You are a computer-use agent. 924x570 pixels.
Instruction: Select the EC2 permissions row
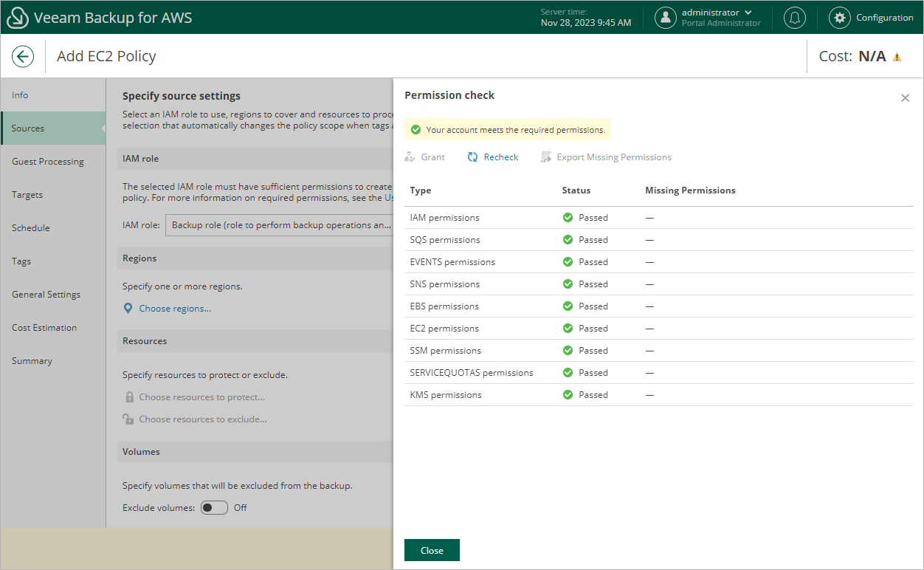[x=444, y=329]
